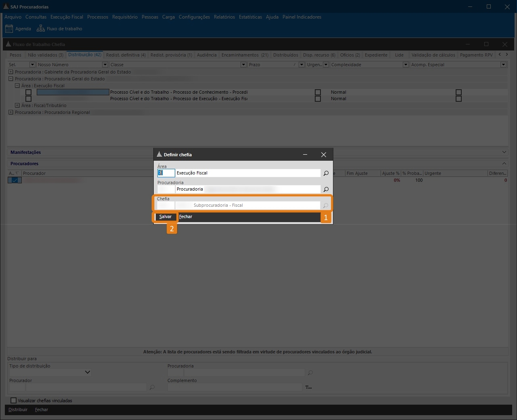
Task: Open Complexidade column filter dropdown
Action: click(x=406, y=65)
